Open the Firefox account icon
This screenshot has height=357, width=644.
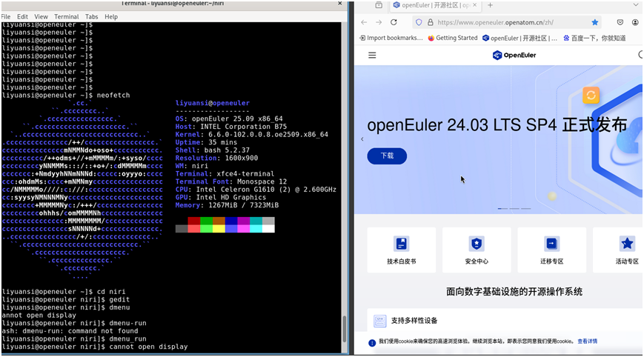(636, 22)
